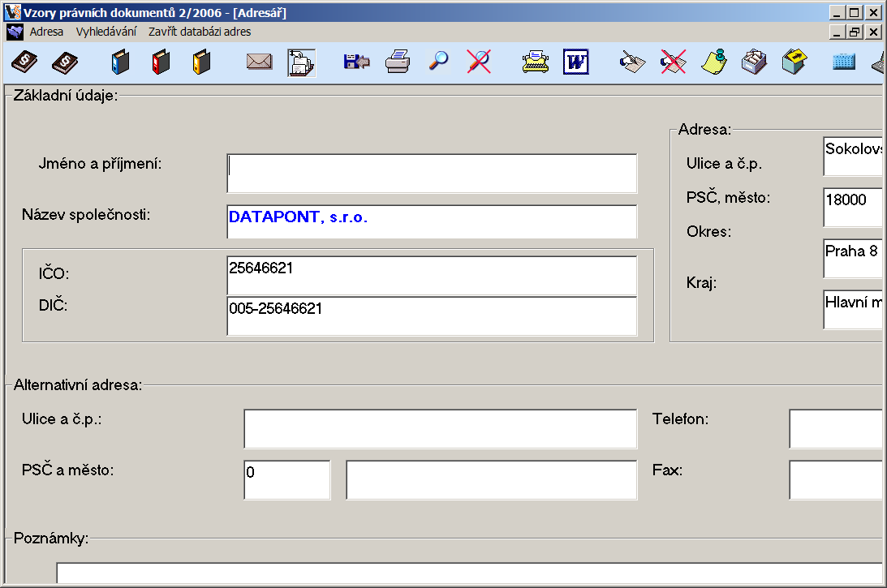The height and width of the screenshot is (588, 887).
Task: Click the file box archive icon
Action: click(x=754, y=62)
